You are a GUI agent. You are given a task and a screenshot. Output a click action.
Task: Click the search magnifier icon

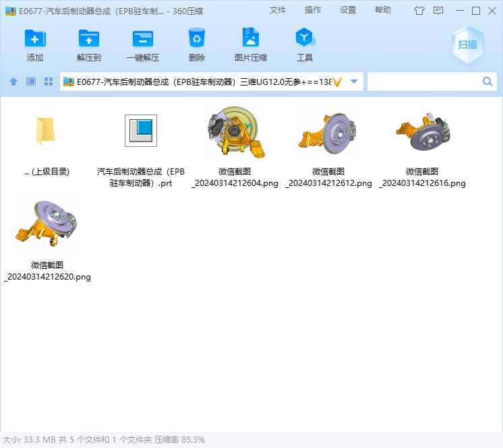click(487, 82)
